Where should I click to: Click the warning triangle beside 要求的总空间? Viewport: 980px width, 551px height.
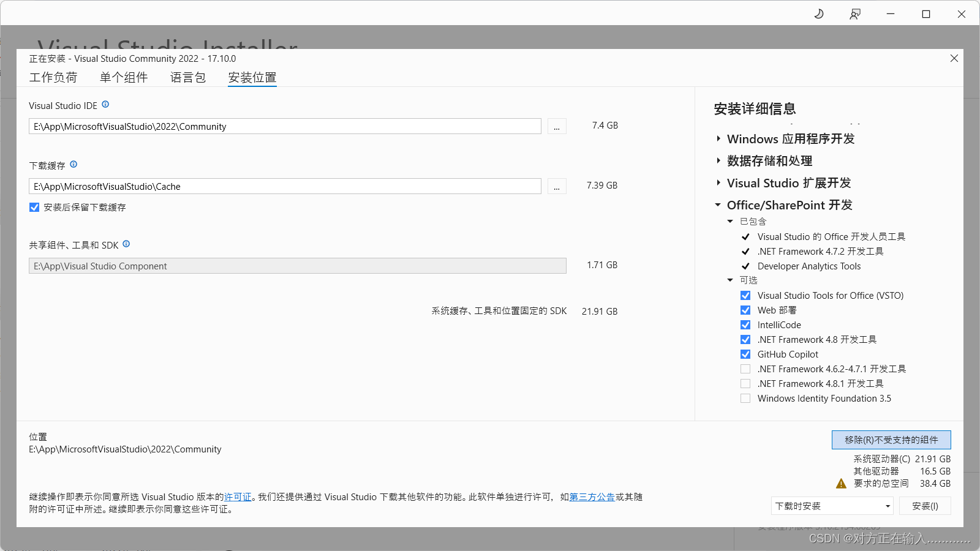coord(841,484)
